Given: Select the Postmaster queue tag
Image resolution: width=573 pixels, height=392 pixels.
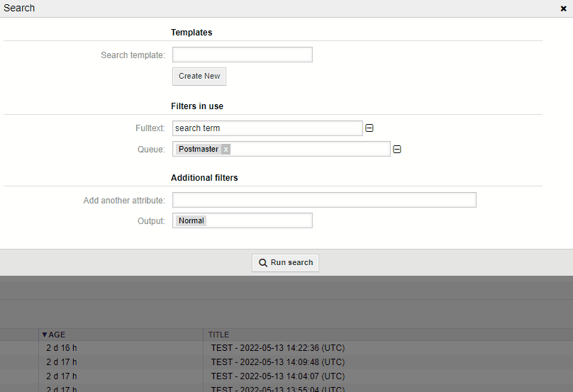Looking at the screenshot, I should (198, 150).
